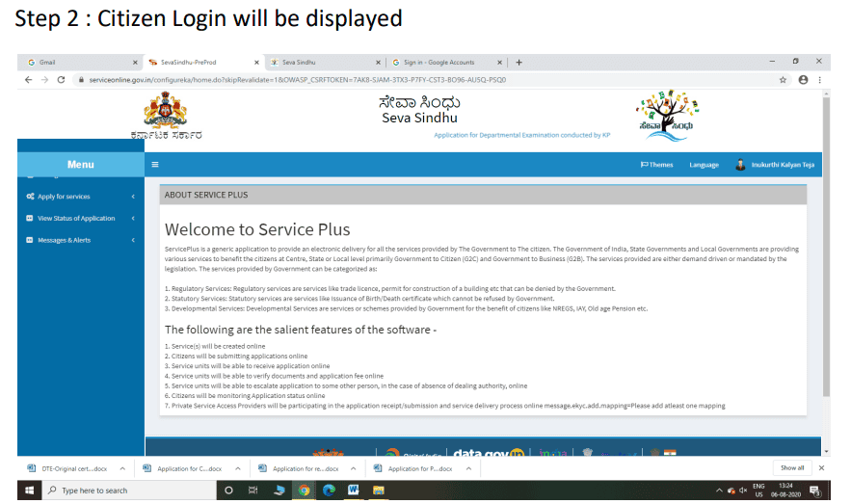The image size is (851, 504).
Task: Close Sign in - Google Accounts tab
Action: point(500,63)
